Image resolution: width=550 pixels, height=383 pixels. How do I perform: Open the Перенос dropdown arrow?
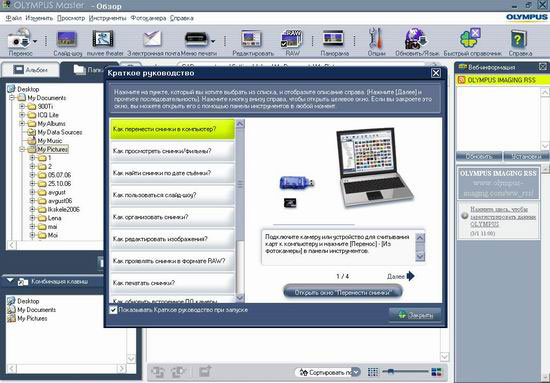coord(35,41)
